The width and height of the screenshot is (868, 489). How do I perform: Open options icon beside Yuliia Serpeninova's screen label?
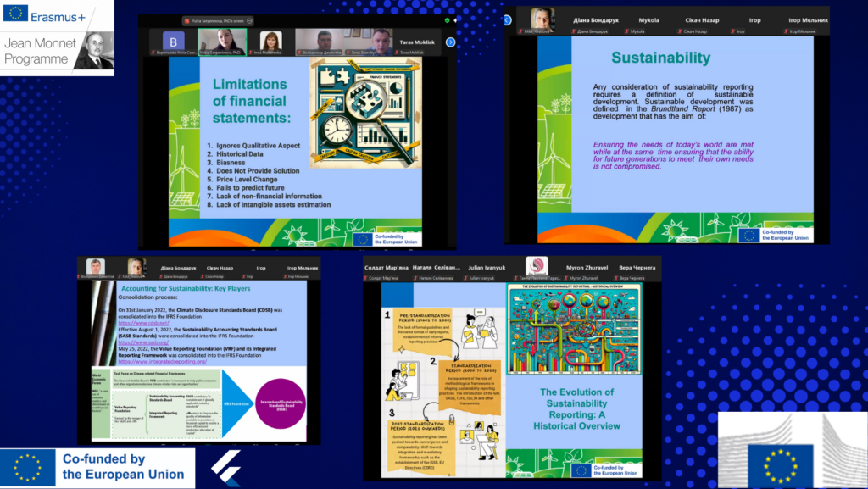(250, 21)
